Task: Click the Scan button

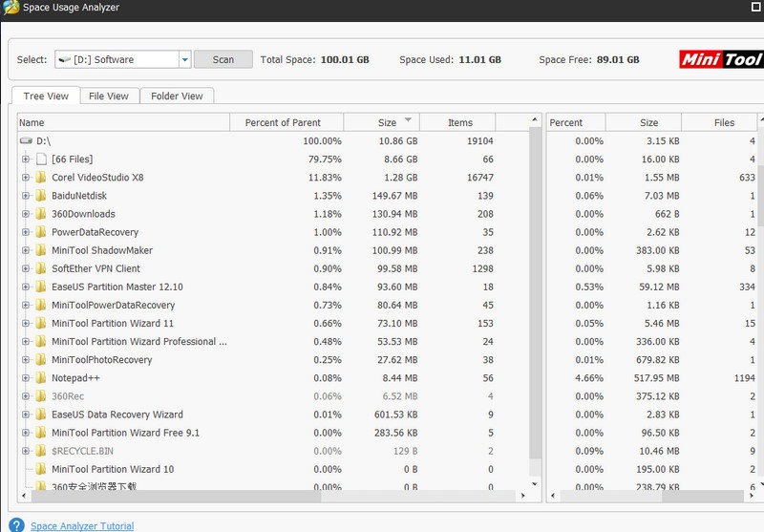Action: (223, 59)
